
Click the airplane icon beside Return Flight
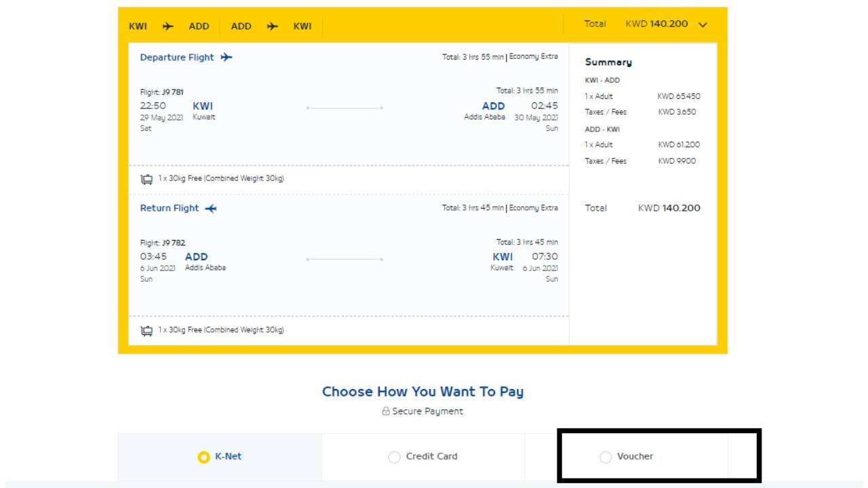pyautogui.click(x=211, y=209)
